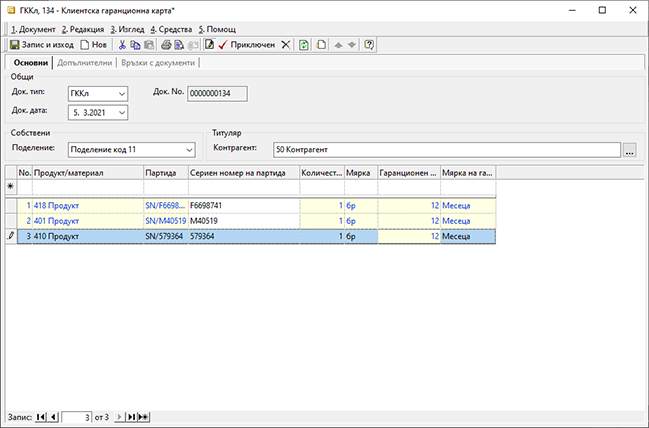This screenshot has height=428, width=649.
Task: Click serial number M40519 cell
Action: pyautogui.click(x=244, y=221)
